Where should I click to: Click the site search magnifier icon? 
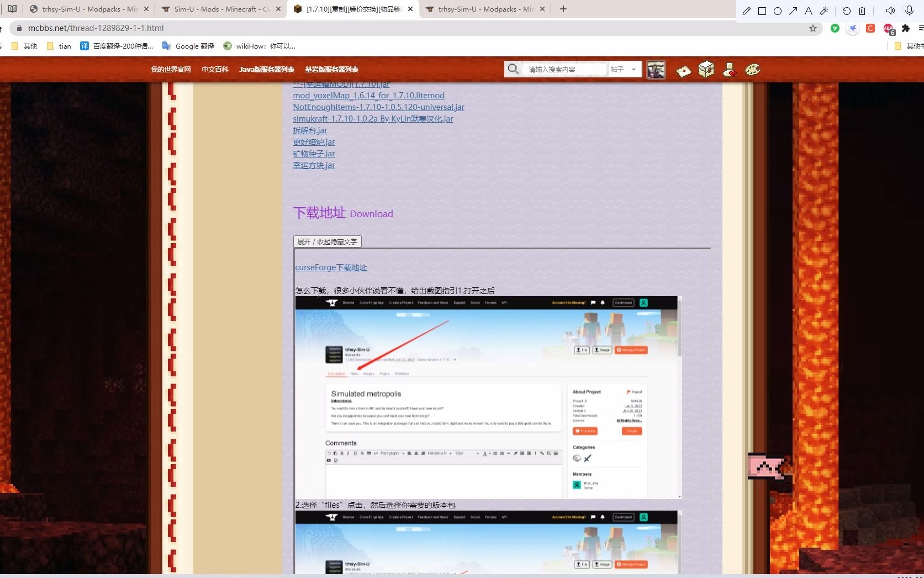pyautogui.click(x=513, y=69)
